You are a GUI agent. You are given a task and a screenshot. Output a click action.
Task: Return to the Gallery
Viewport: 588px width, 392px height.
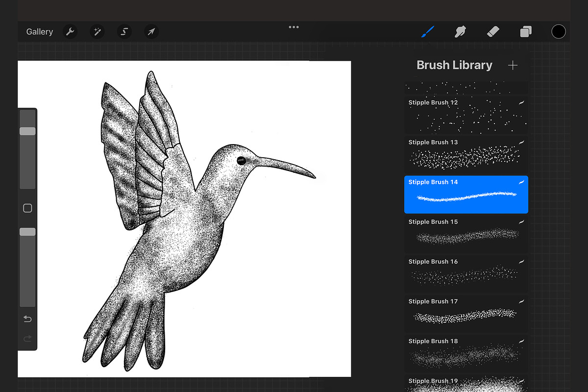[x=39, y=31]
